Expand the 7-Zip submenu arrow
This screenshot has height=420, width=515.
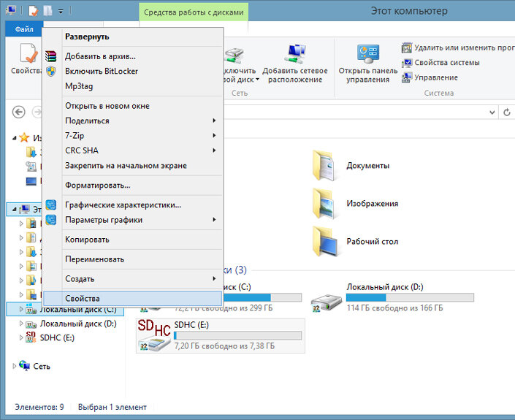214,135
